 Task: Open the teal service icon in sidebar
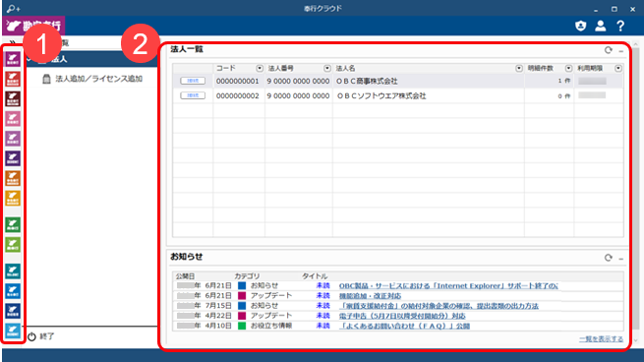click(x=13, y=271)
